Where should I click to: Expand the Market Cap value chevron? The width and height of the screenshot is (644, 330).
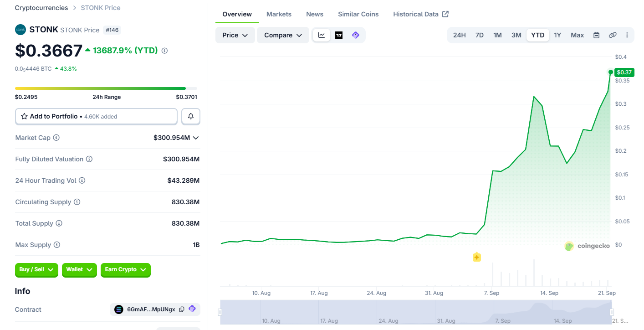pos(196,138)
